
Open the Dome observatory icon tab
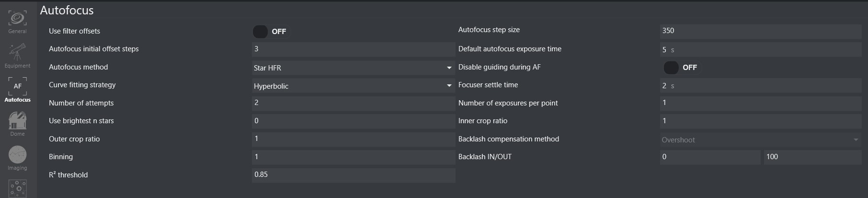click(x=17, y=124)
